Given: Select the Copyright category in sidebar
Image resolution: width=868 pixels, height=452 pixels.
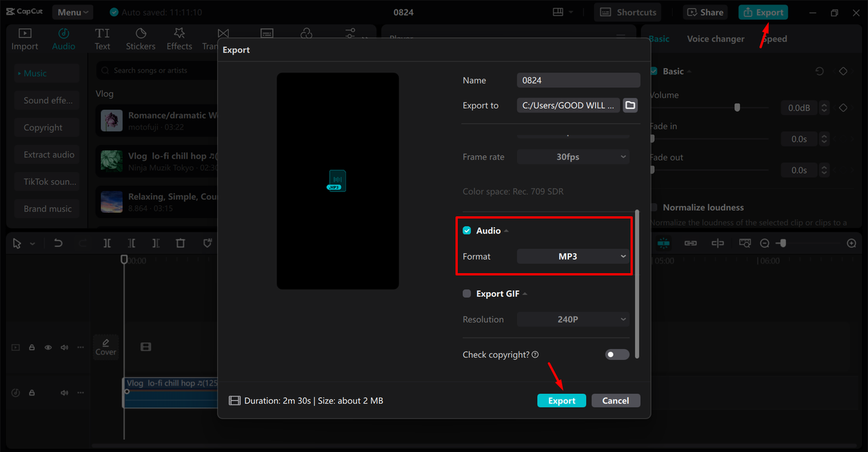Looking at the screenshot, I should click(x=47, y=127).
